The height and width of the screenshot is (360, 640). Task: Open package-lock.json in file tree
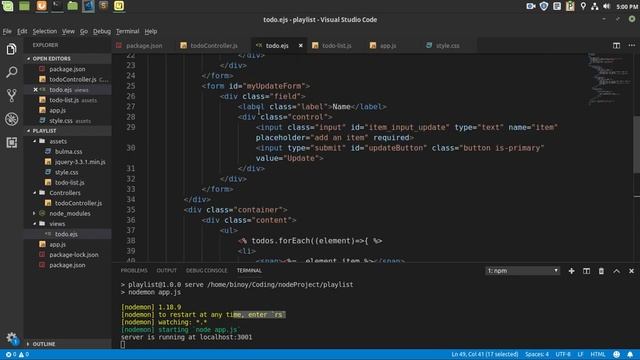[x=74, y=255]
